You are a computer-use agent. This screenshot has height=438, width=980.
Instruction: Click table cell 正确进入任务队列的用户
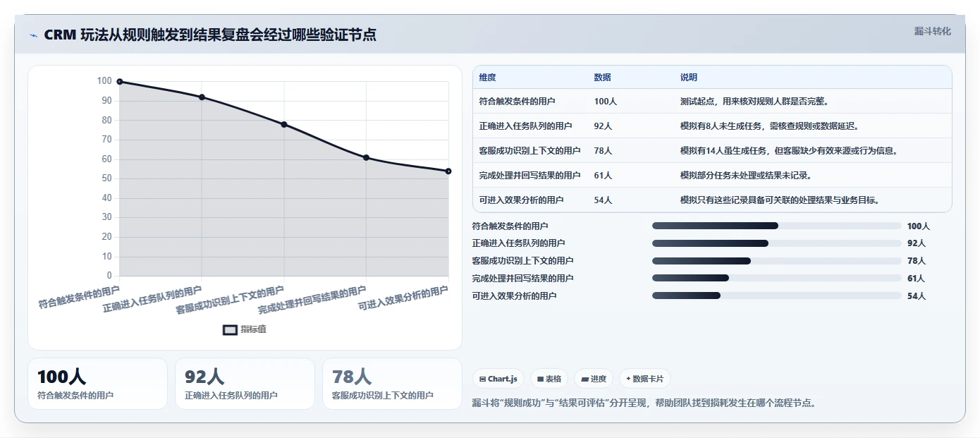click(525, 126)
